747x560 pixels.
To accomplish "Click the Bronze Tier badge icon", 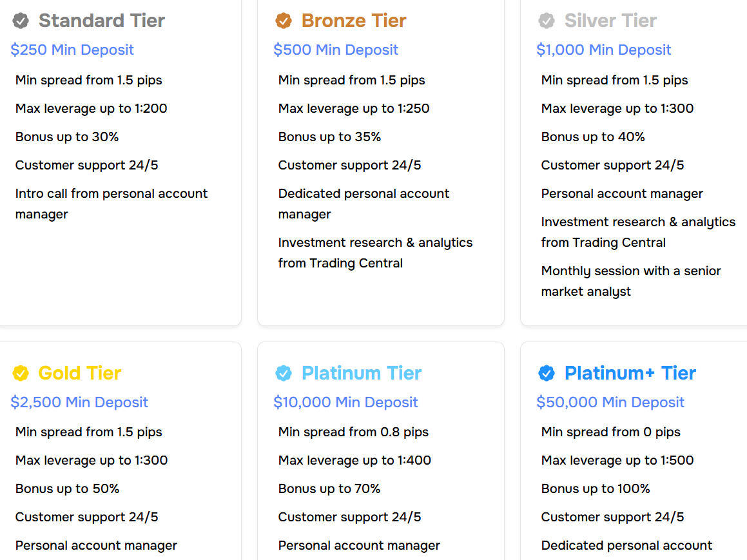I will coord(284,21).
